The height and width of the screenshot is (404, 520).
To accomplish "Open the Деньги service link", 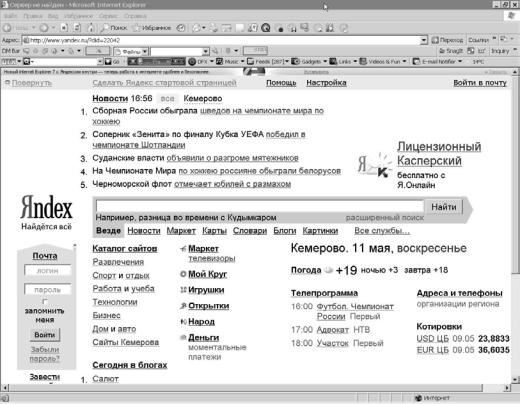I will click(x=204, y=338).
